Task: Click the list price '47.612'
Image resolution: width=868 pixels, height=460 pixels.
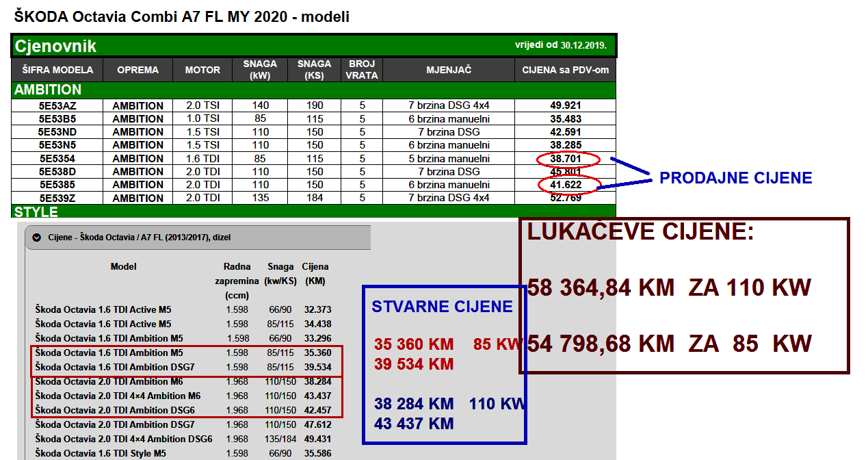Action: click(x=317, y=424)
